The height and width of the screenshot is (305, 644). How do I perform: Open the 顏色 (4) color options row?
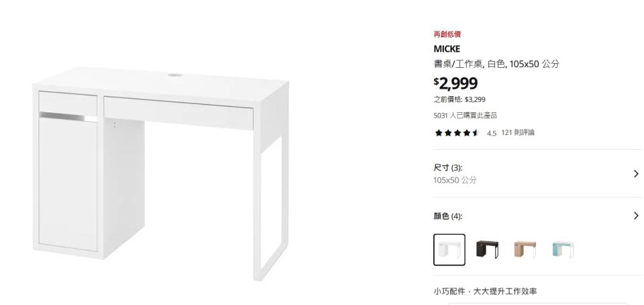click(537, 216)
